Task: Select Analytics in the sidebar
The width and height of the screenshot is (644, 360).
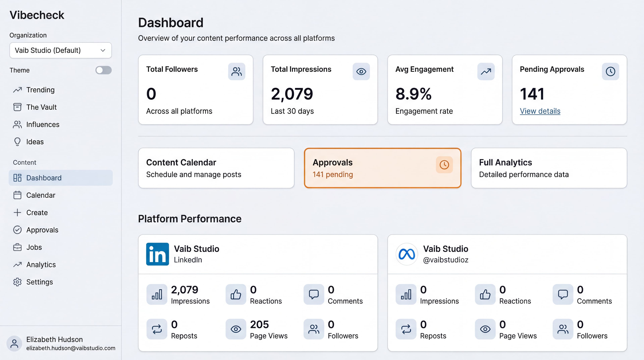Action: 41,264
